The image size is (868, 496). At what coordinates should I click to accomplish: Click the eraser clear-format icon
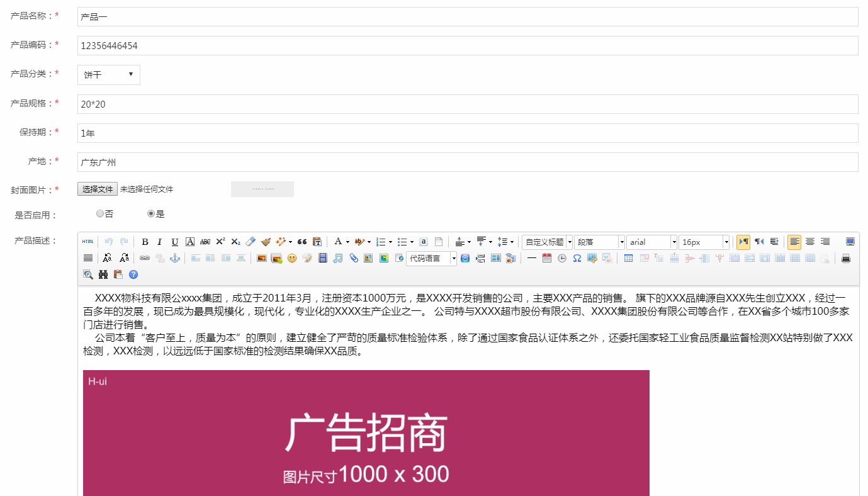point(251,242)
